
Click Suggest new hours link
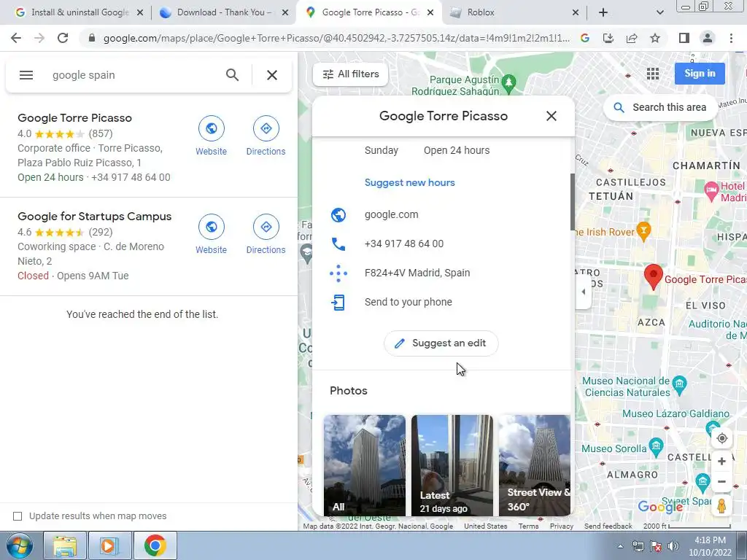(409, 183)
